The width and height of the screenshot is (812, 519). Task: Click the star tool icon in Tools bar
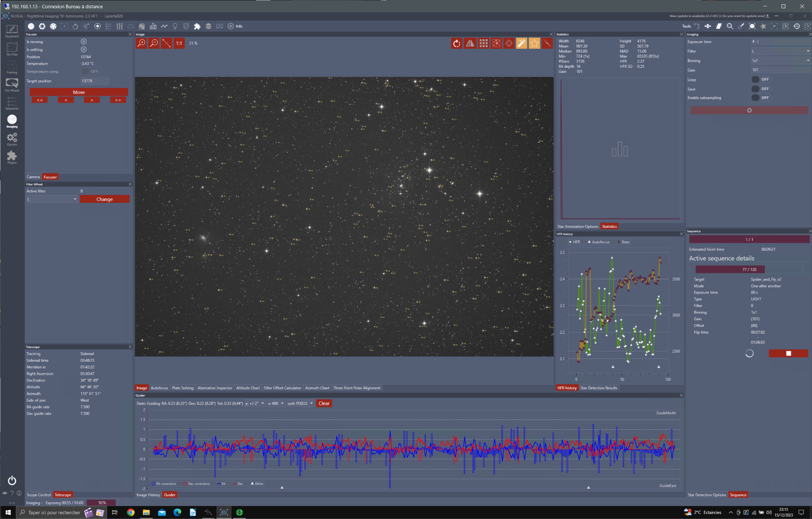(x=763, y=26)
